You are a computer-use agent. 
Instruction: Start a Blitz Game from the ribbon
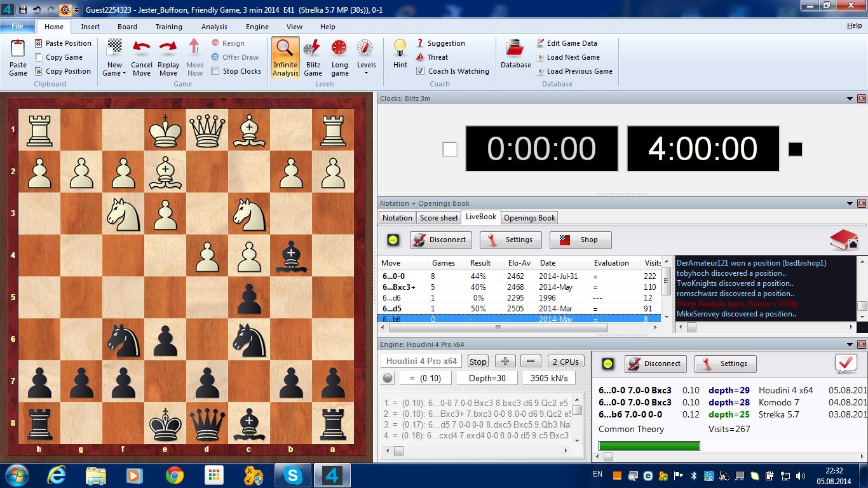(313, 49)
